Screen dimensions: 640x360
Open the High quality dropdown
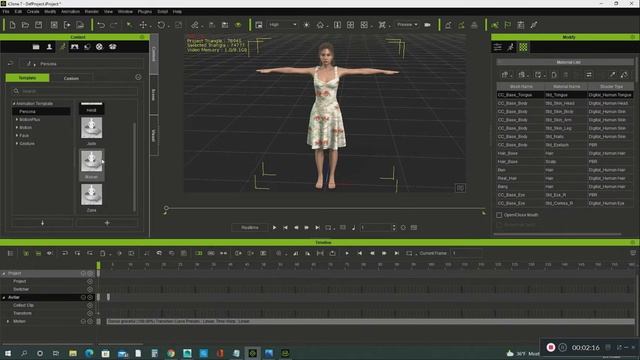(x=283, y=25)
